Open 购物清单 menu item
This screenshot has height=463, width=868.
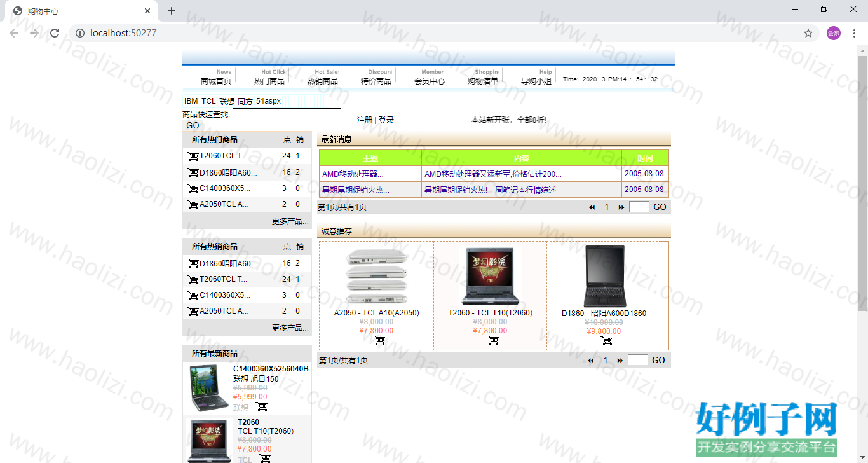(x=483, y=81)
